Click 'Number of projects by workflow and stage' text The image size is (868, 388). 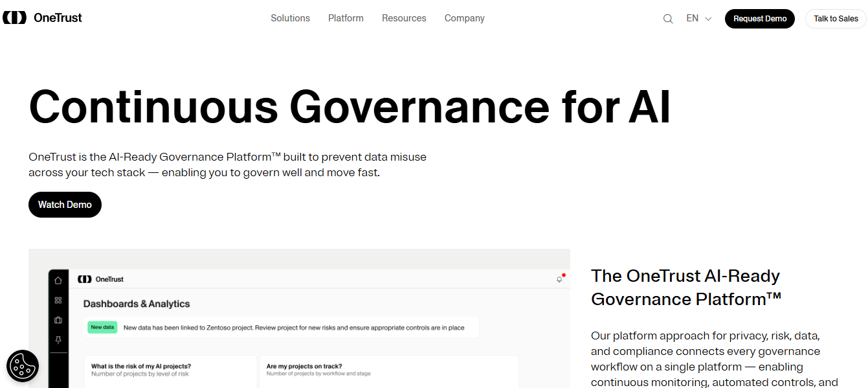click(318, 374)
